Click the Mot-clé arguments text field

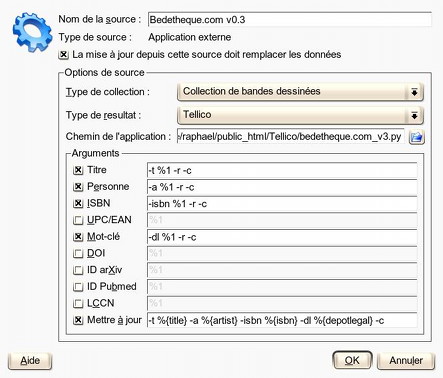coord(282,237)
